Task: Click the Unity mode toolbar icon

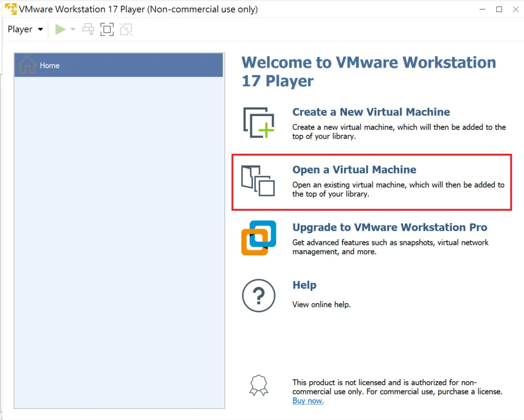Action: [x=126, y=29]
